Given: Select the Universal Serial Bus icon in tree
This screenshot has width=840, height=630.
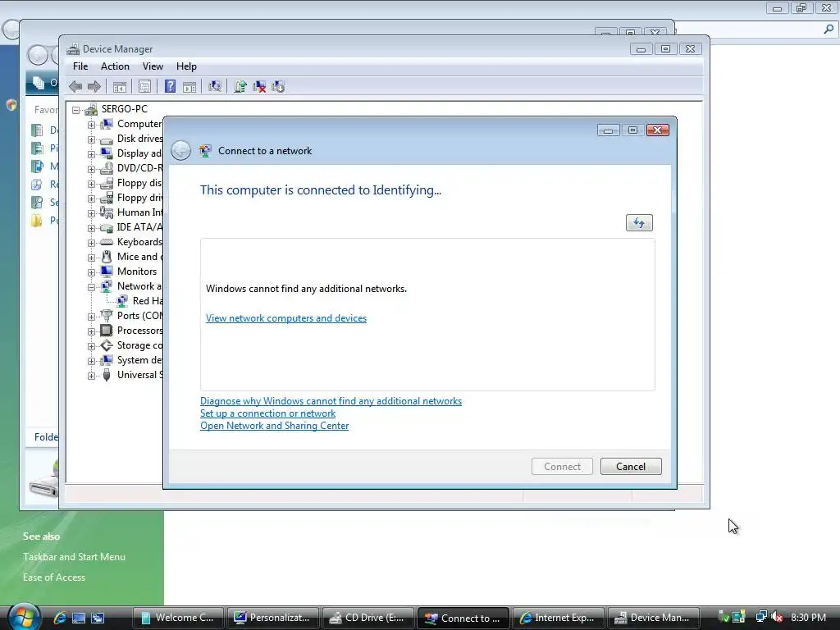Looking at the screenshot, I should click(107, 375).
